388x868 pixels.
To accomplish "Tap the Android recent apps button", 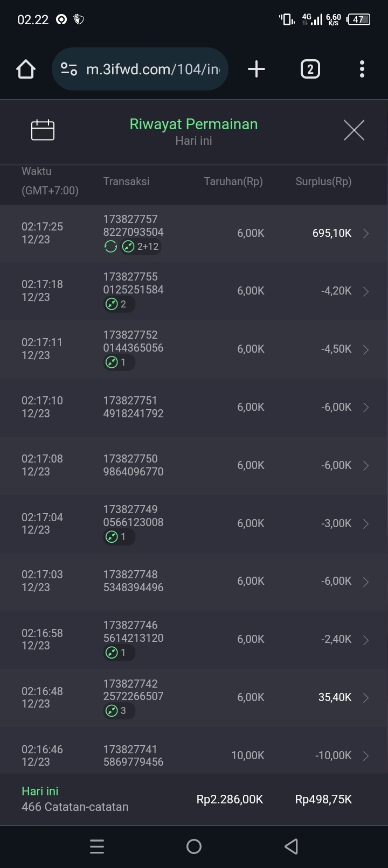I will pyautogui.click(x=97, y=846).
